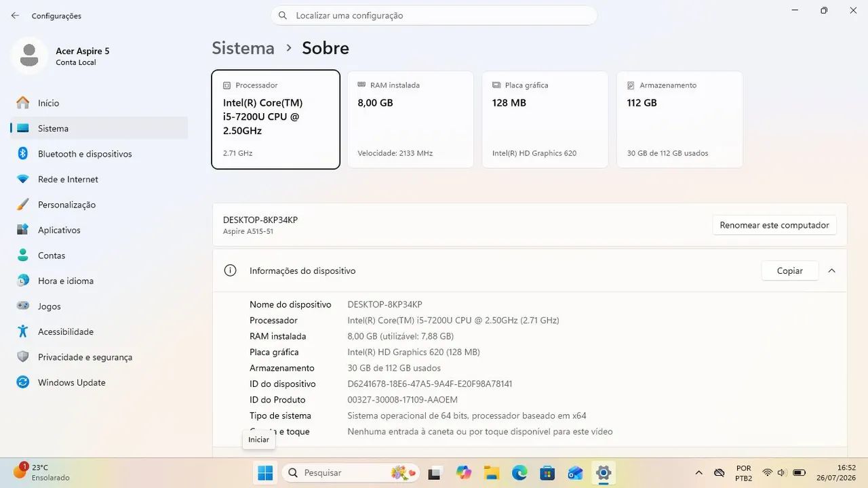Open Rede e Internet settings
The height and width of the screenshot is (488, 868).
(x=99, y=179)
